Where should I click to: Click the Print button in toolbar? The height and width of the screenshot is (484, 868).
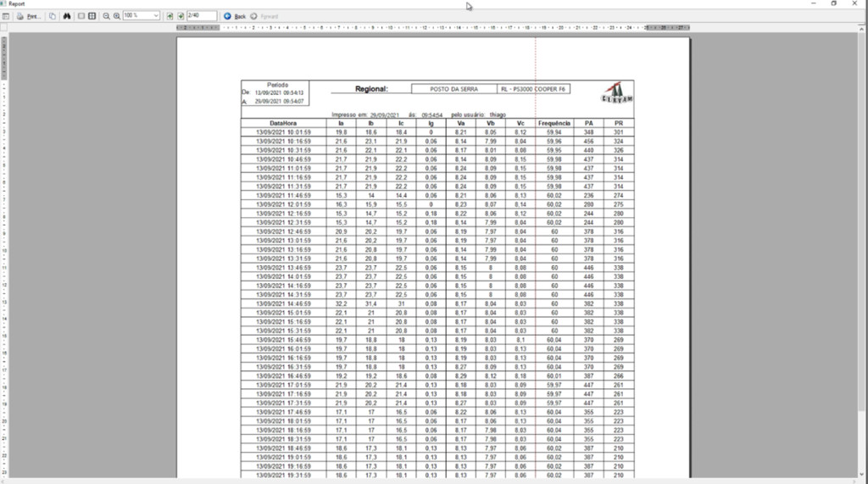pos(28,16)
